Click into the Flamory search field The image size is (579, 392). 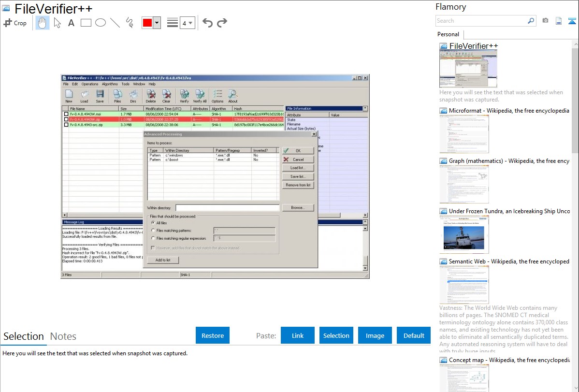coord(481,21)
